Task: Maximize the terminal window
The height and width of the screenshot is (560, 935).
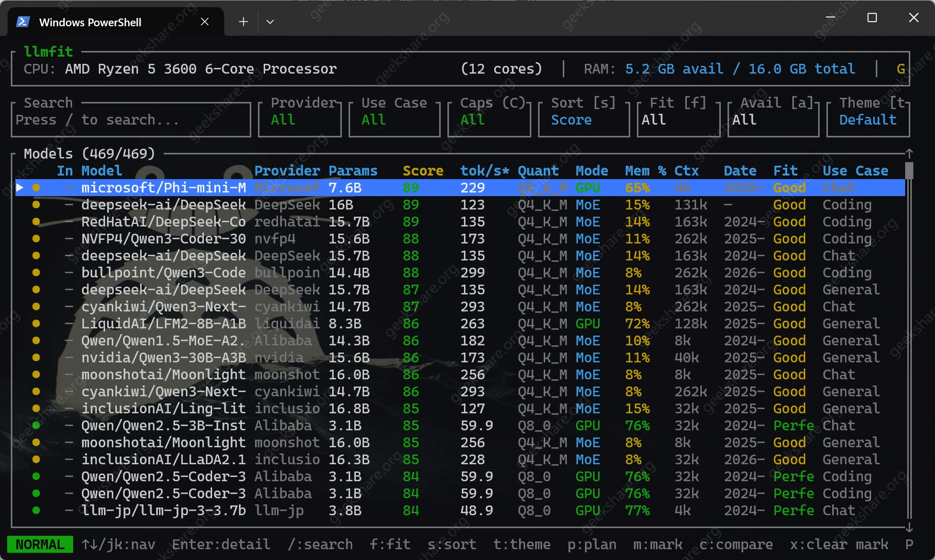Action: tap(872, 17)
